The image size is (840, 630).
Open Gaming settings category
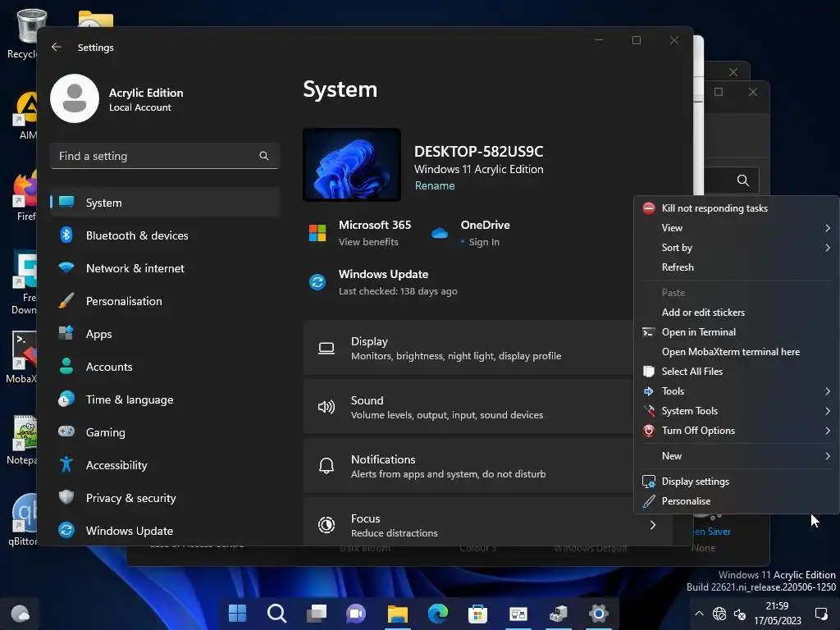point(165,431)
